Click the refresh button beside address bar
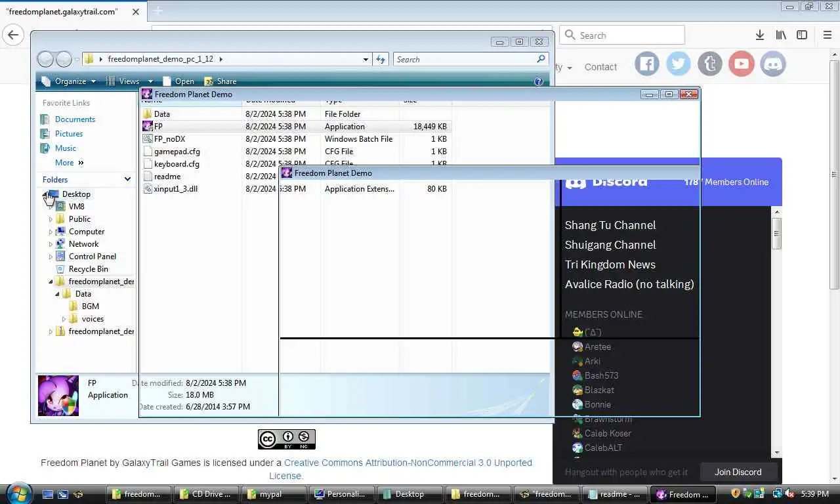 381,59
